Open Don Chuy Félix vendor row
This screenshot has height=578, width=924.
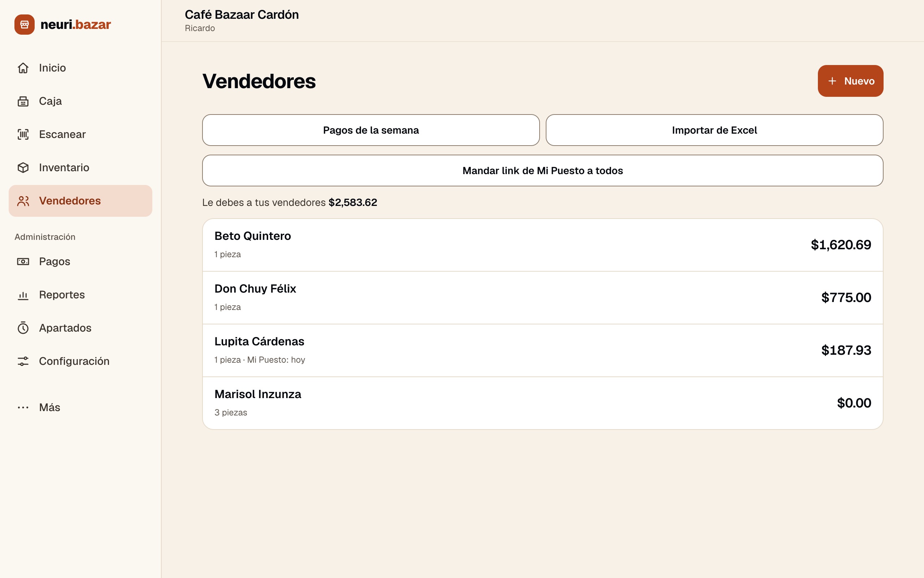tap(542, 298)
